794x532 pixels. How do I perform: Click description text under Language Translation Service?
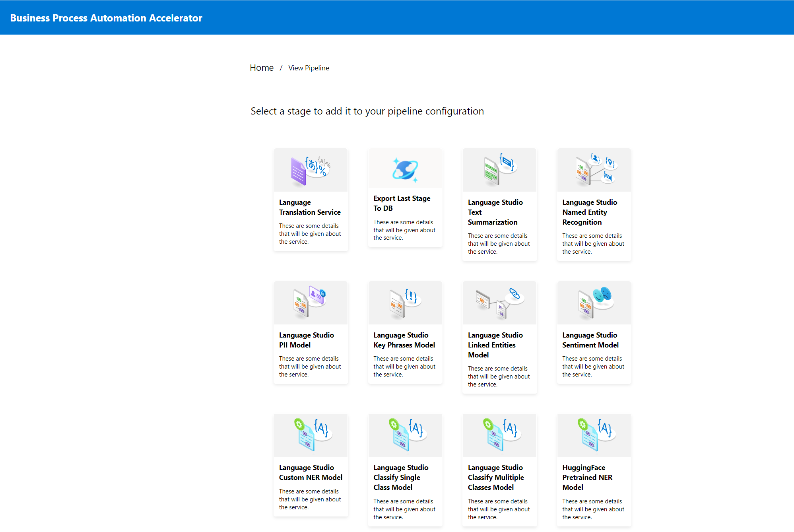(x=310, y=234)
